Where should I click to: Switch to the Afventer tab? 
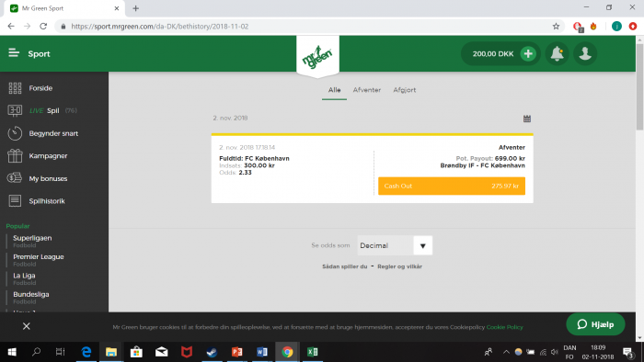click(x=367, y=90)
